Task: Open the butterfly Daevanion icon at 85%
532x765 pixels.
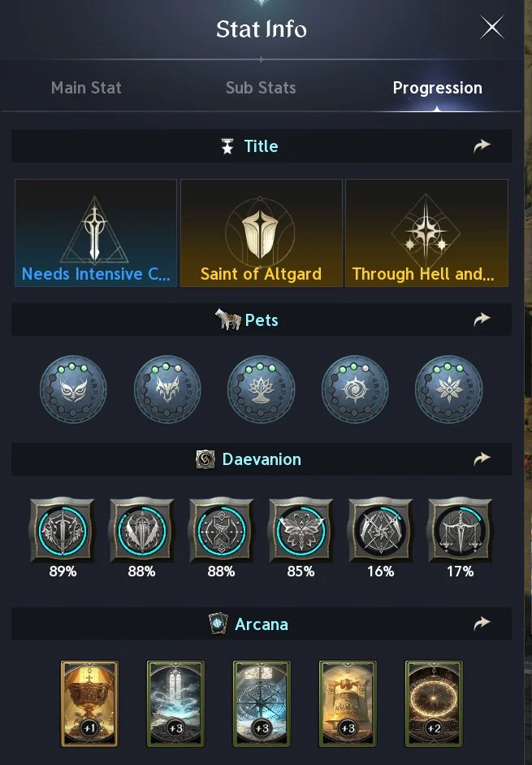Action: coord(301,531)
